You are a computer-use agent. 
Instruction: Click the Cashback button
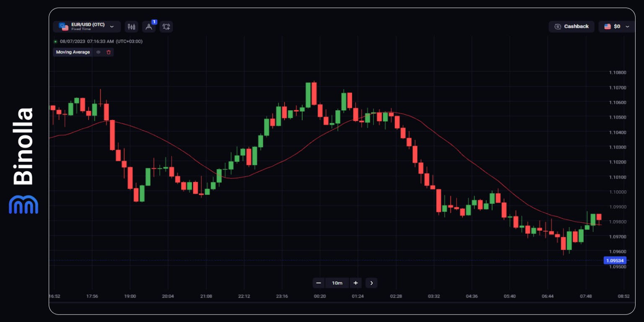point(571,26)
